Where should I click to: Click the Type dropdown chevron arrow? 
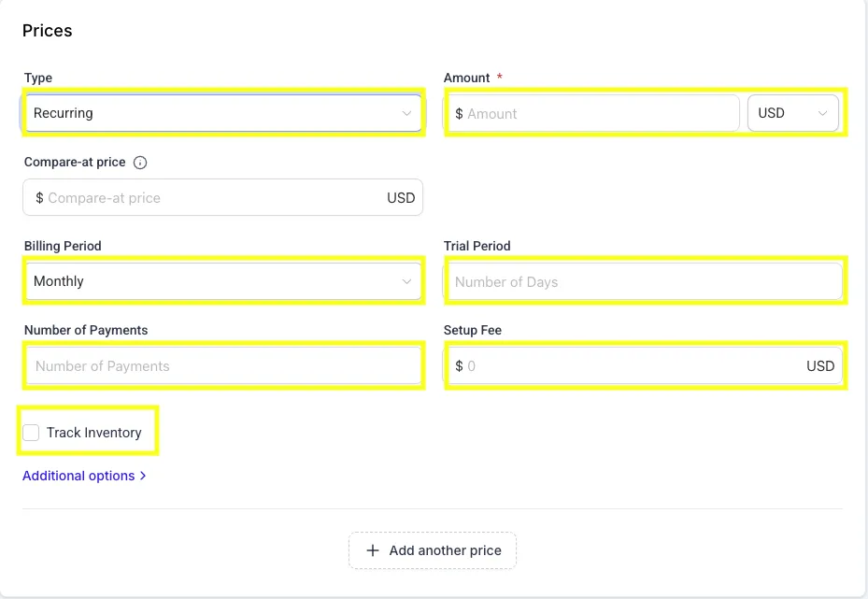[x=406, y=113]
